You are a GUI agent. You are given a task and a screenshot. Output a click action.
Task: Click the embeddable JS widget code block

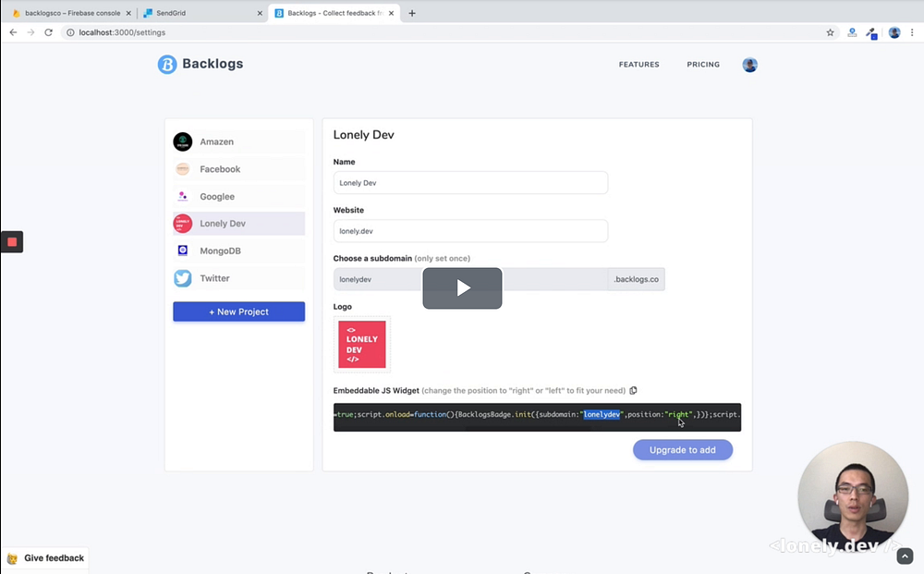(x=537, y=417)
